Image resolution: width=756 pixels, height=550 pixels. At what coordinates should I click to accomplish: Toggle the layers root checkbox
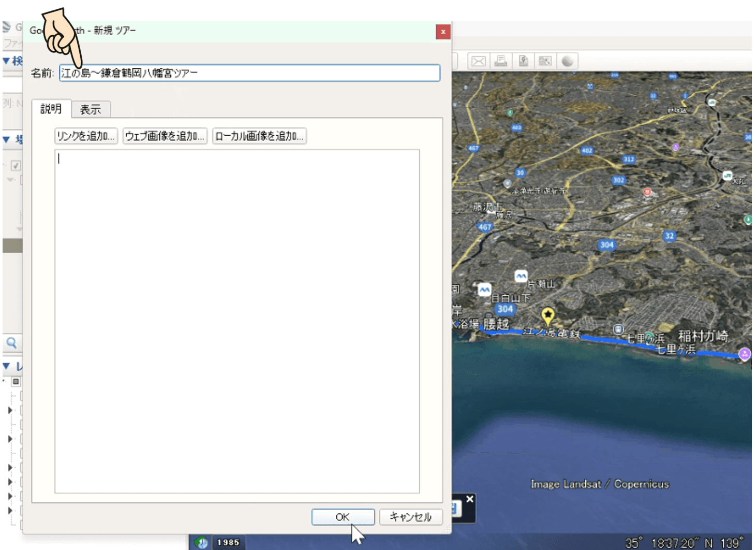(16, 382)
